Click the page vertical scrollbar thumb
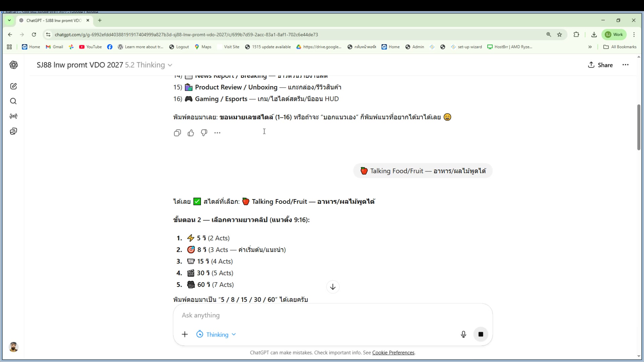644x362 pixels. tap(639, 127)
